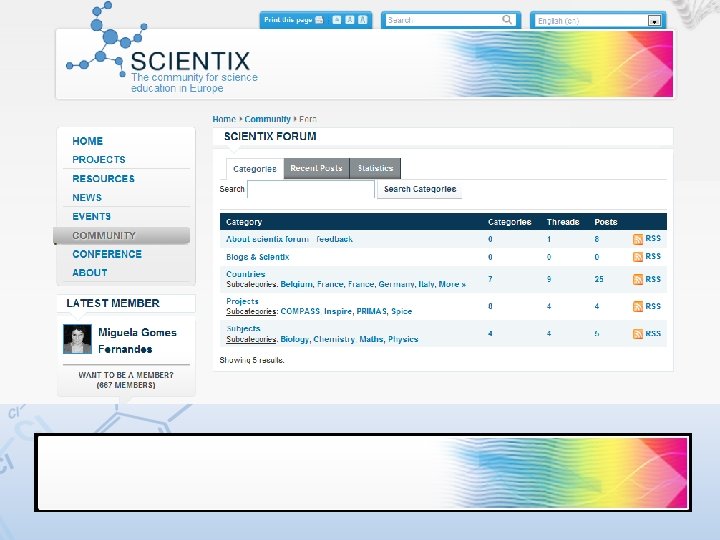The image size is (720, 540).
Task: Open the Physics subcategory
Action: [x=403, y=339]
